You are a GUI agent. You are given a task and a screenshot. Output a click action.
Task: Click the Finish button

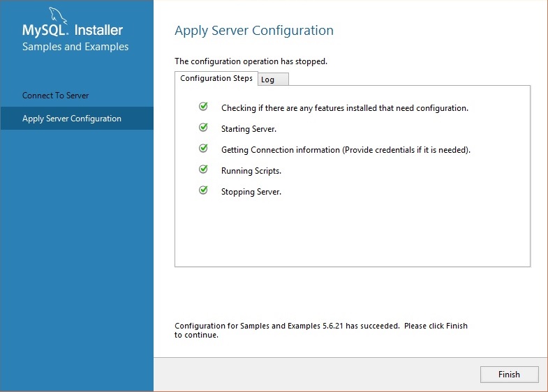click(509, 374)
